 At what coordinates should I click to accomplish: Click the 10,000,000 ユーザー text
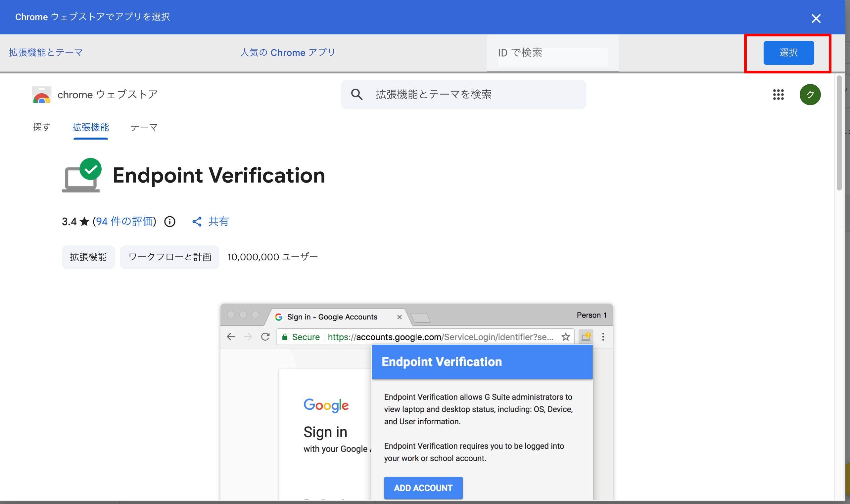pos(272,257)
